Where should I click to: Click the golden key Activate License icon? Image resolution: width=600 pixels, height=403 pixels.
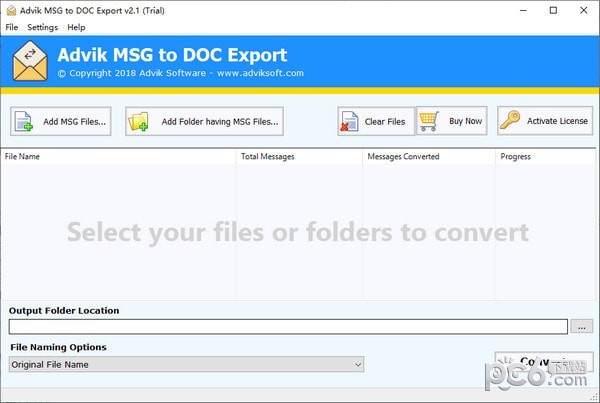[x=510, y=120]
